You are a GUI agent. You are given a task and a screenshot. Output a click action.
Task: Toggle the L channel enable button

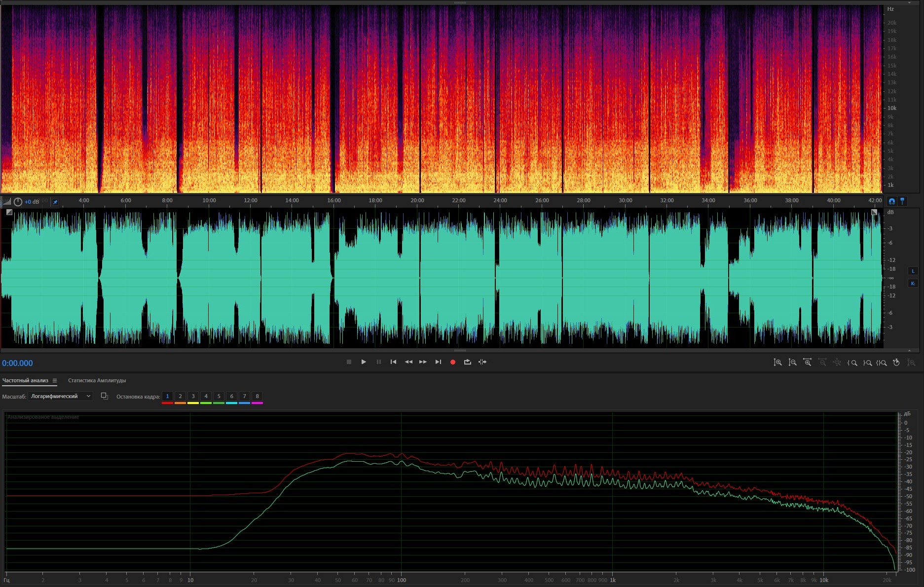tap(913, 271)
